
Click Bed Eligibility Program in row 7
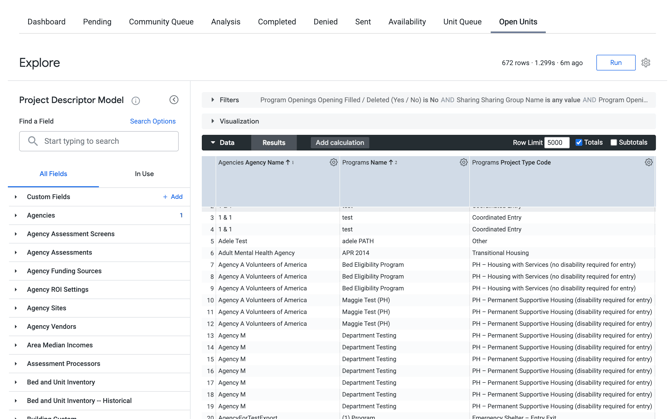[373, 265]
